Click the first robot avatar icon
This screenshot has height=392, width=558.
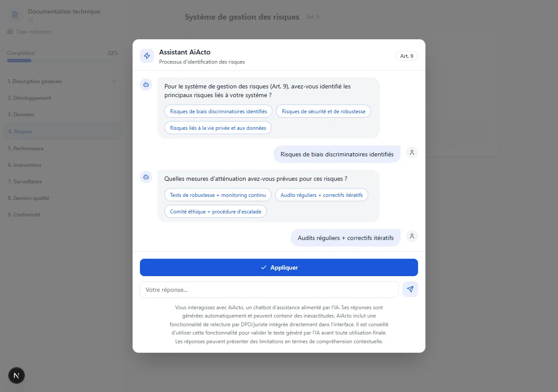click(146, 84)
